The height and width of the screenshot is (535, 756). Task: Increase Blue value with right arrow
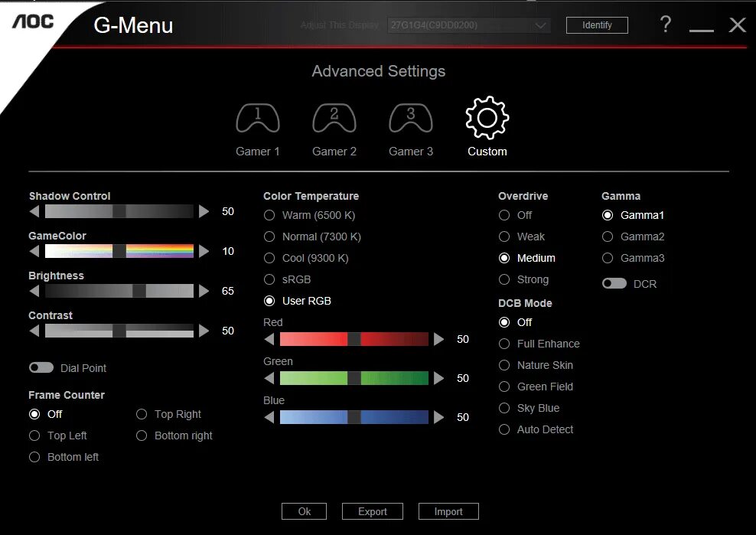(438, 417)
